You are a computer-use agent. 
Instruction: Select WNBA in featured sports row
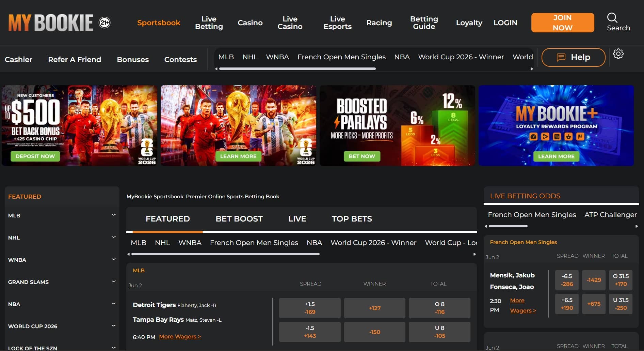[190, 243]
